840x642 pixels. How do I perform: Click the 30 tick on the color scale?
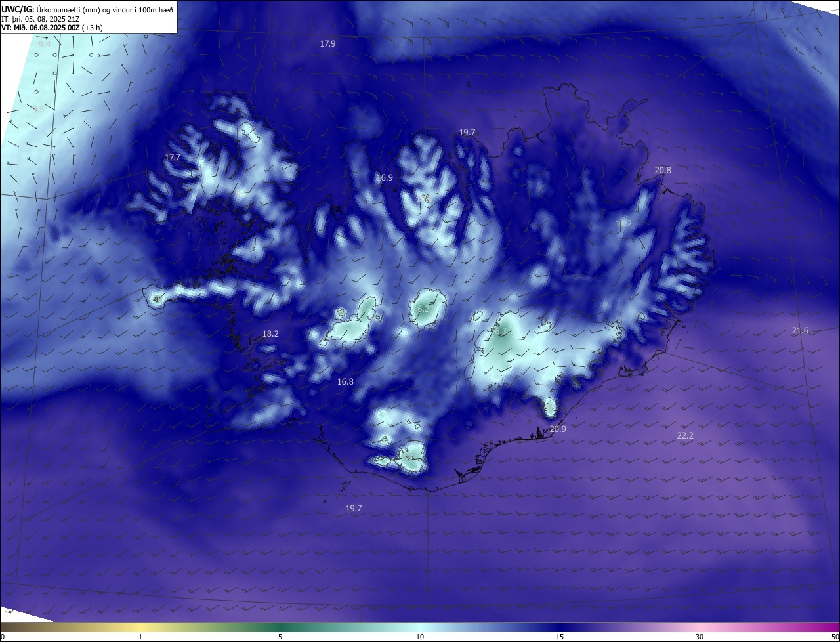coord(700,637)
